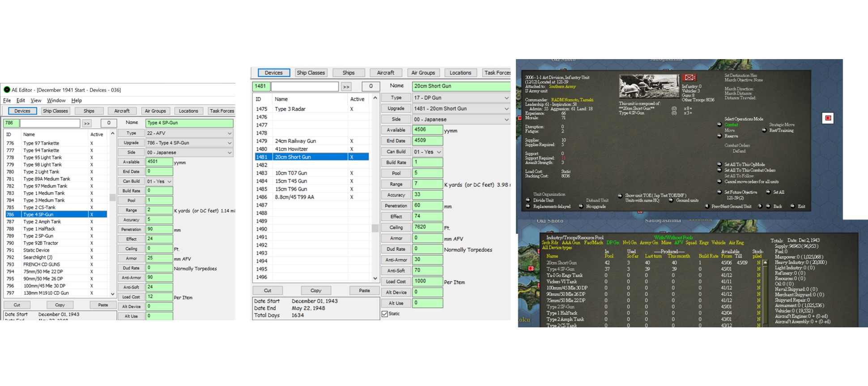Click arrow icon beside Show unit TOE

pos(620,196)
